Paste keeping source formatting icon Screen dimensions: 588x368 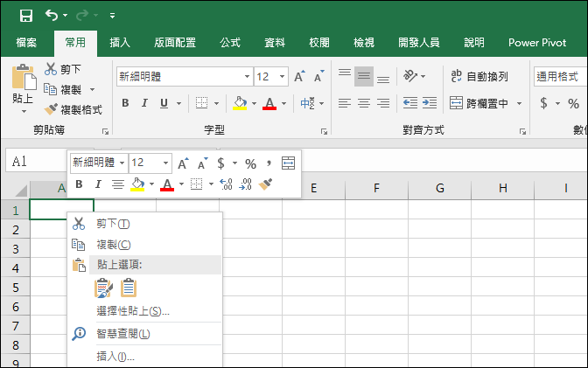pyautogui.click(x=103, y=288)
